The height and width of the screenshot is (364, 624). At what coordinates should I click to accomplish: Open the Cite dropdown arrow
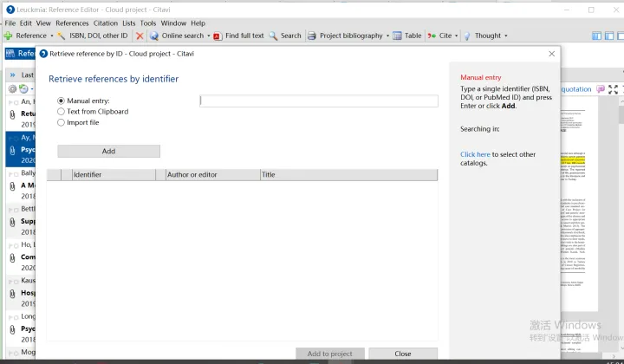(456, 36)
